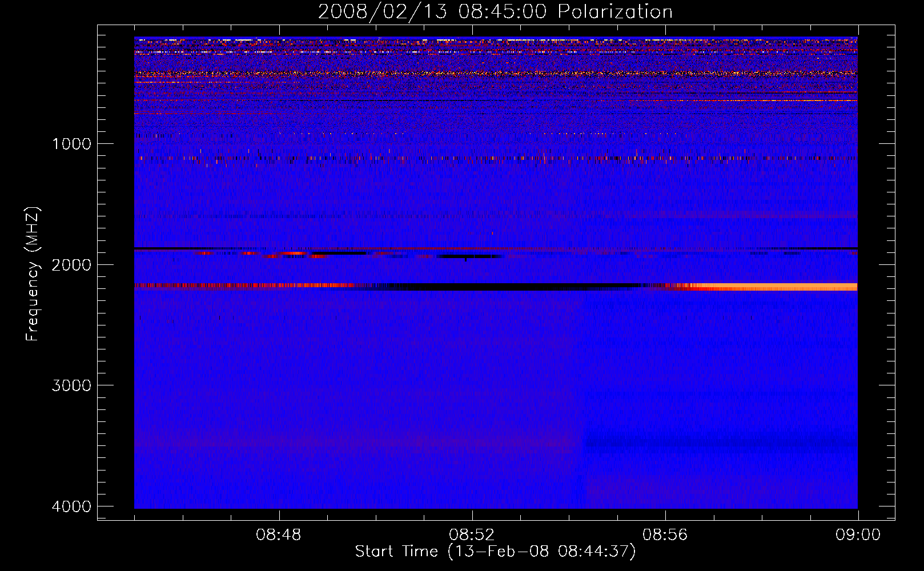924x571 pixels.
Task: Select the Start Time x-axis label
Action: [495, 551]
